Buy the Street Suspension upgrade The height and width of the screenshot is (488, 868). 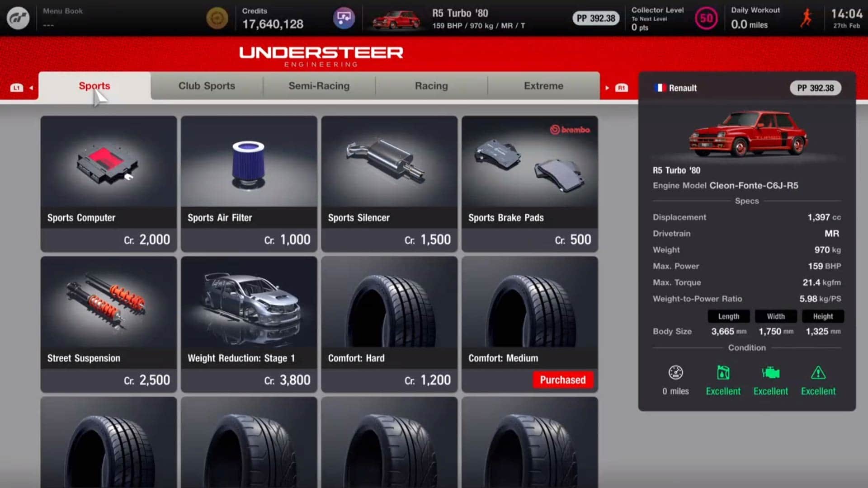108,323
